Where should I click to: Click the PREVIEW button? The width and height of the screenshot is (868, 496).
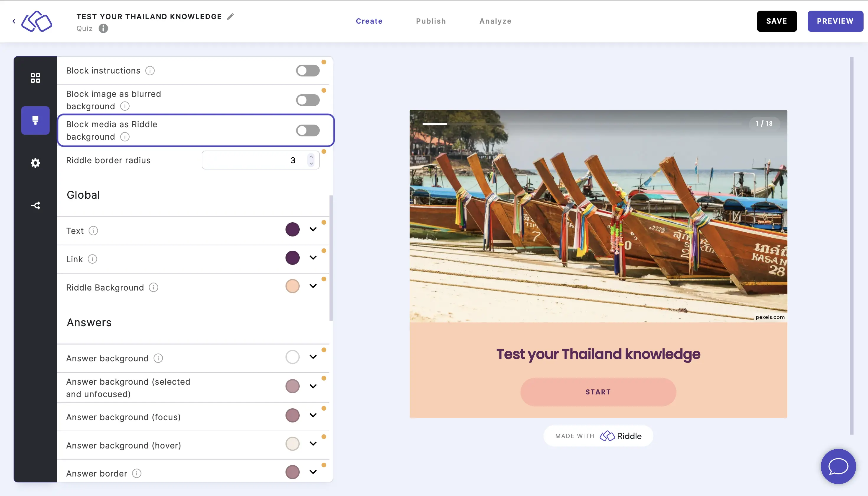835,21
